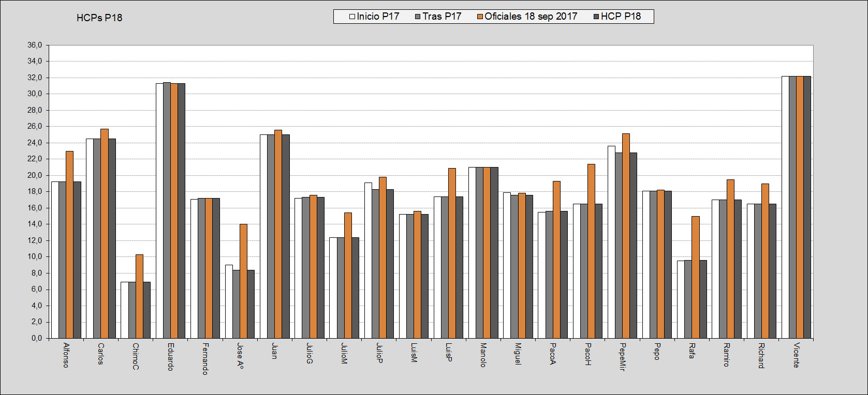
Task: Click the 36,0 value on vertical axis
Action: (35, 45)
